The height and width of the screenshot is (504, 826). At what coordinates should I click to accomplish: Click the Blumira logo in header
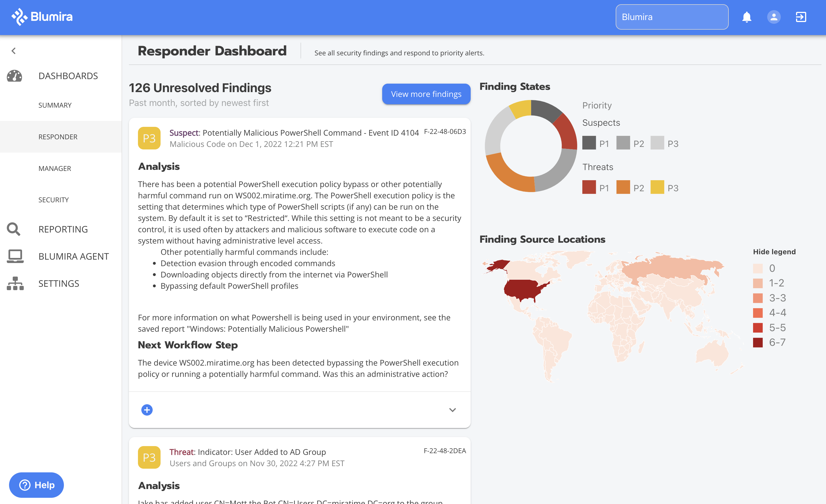(42, 17)
